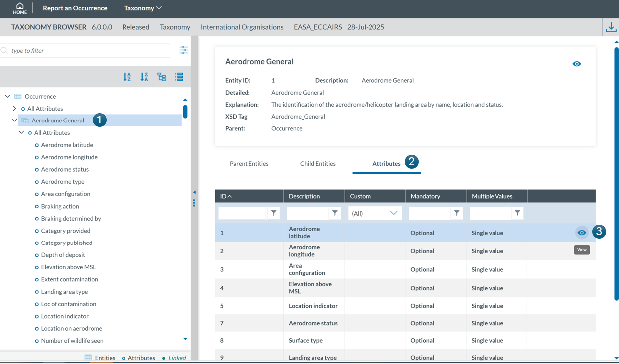Screen dimensions: 619x364
Task: Open the Parent Entities tab
Action: 249,164
